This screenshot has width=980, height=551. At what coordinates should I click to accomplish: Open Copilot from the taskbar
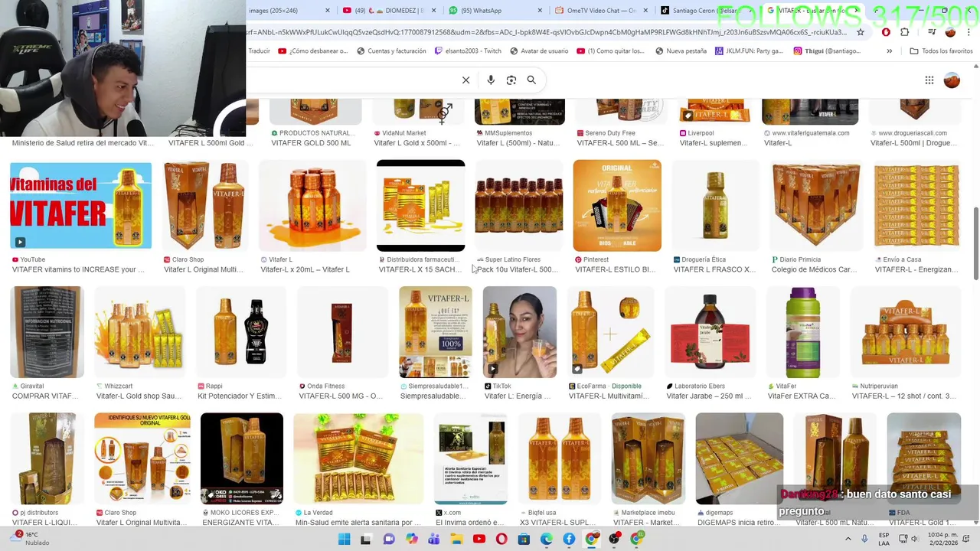(x=412, y=539)
